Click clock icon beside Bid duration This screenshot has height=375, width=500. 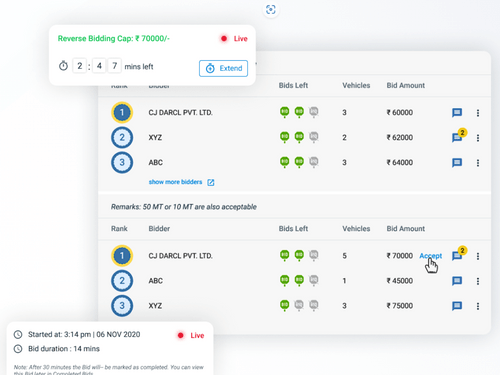click(18, 349)
